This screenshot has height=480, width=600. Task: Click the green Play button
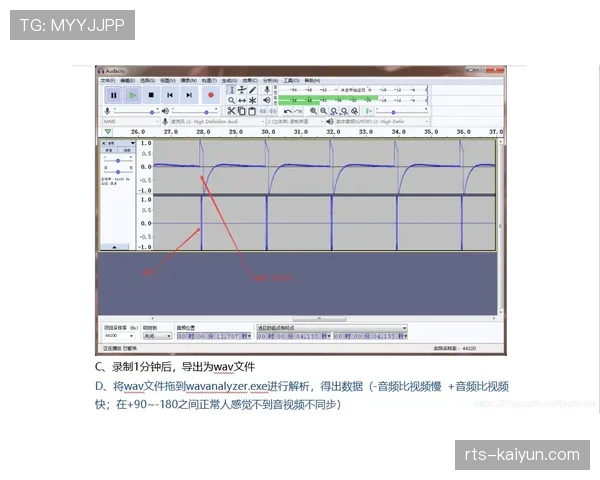pyautogui.click(x=132, y=95)
